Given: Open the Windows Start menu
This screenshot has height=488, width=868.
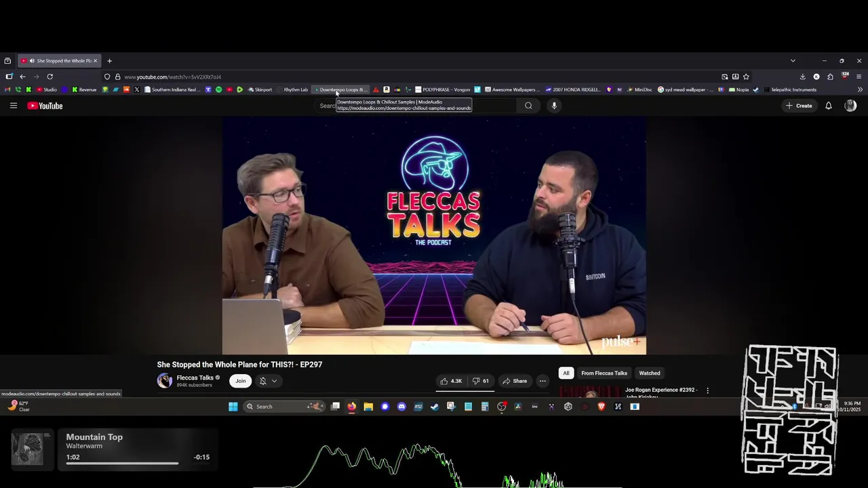Looking at the screenshot, I should click(x=233, y=407).
